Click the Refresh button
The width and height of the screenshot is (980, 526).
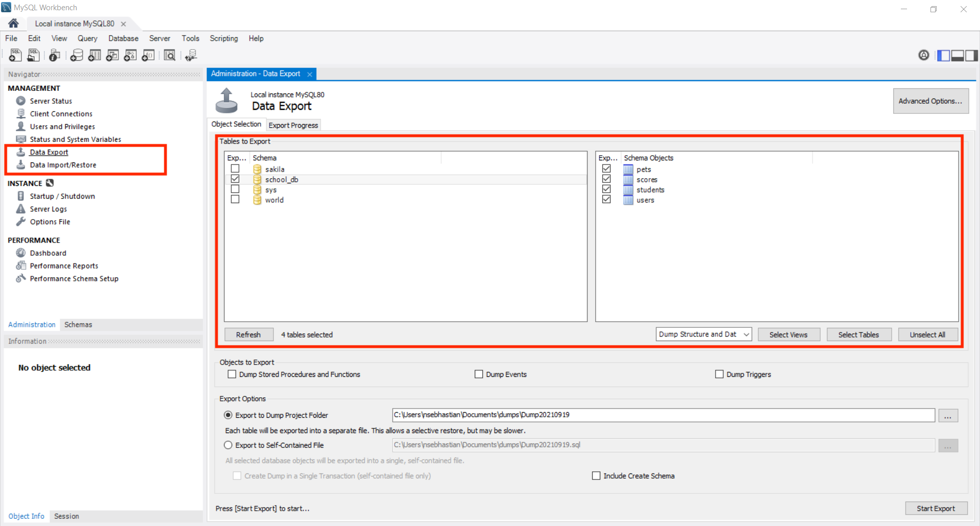249,334
